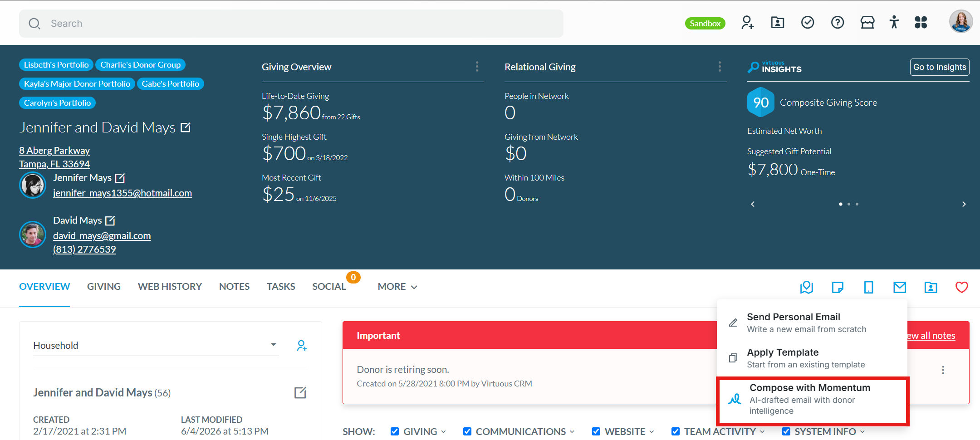980x440 pixels.
Task: Select second Insights carousel dot
Action: pos(849,204)
